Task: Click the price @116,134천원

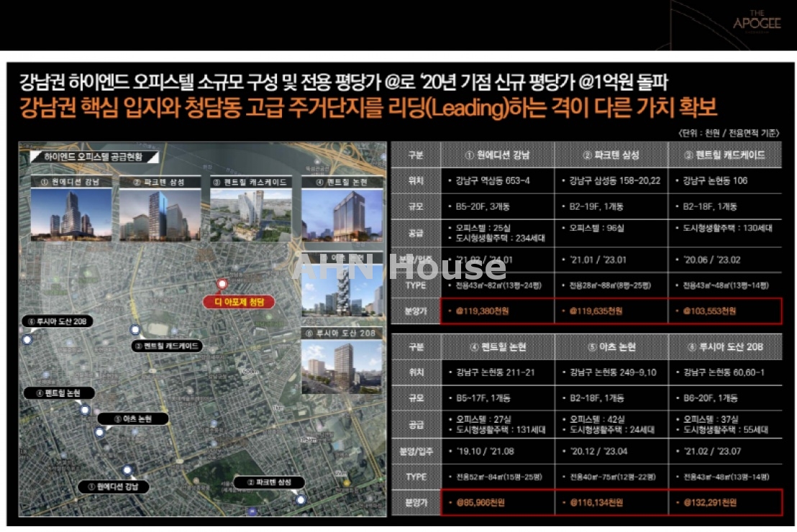Action: [x=596, y=503]
